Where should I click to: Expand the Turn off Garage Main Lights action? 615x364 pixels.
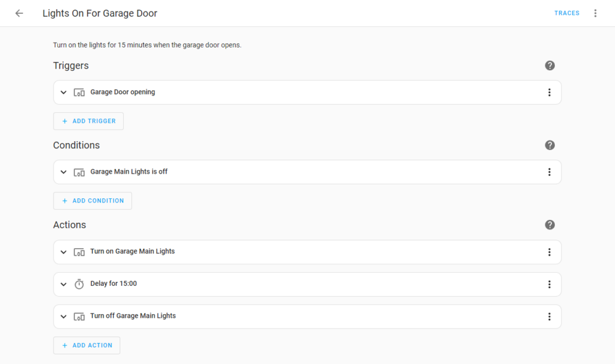[64, 317]
